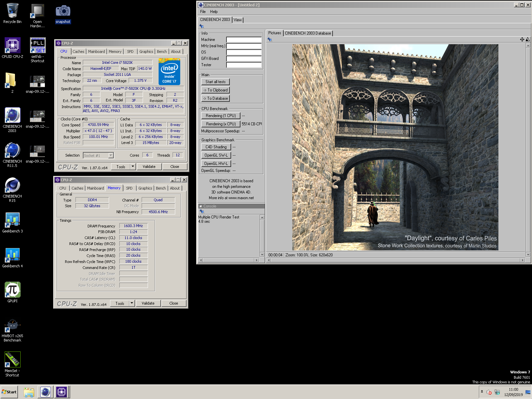The image size is (532, 399).
Task: Click the network tray icon
Action: [497, 392]
